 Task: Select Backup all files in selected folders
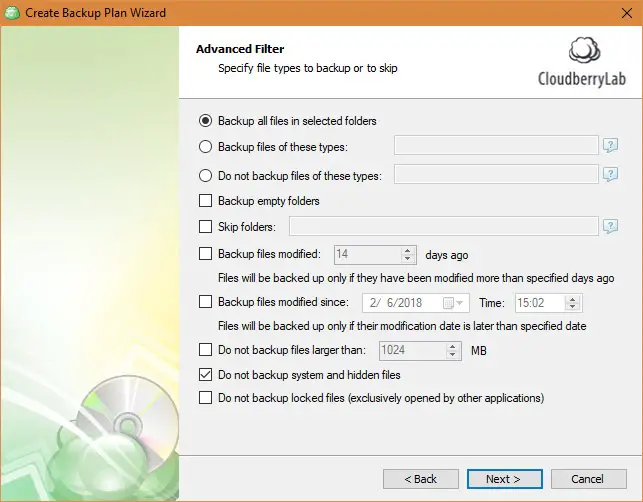pyautogui.click(x=205, y=121)
